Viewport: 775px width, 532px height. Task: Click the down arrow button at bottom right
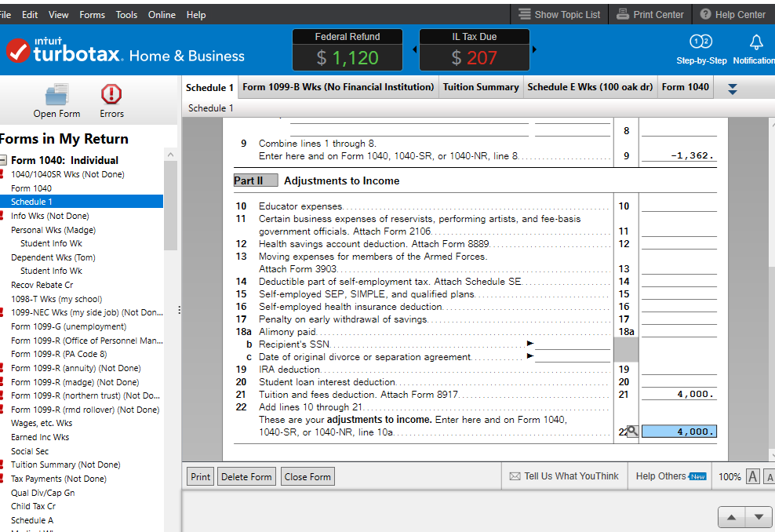[759, 517]
